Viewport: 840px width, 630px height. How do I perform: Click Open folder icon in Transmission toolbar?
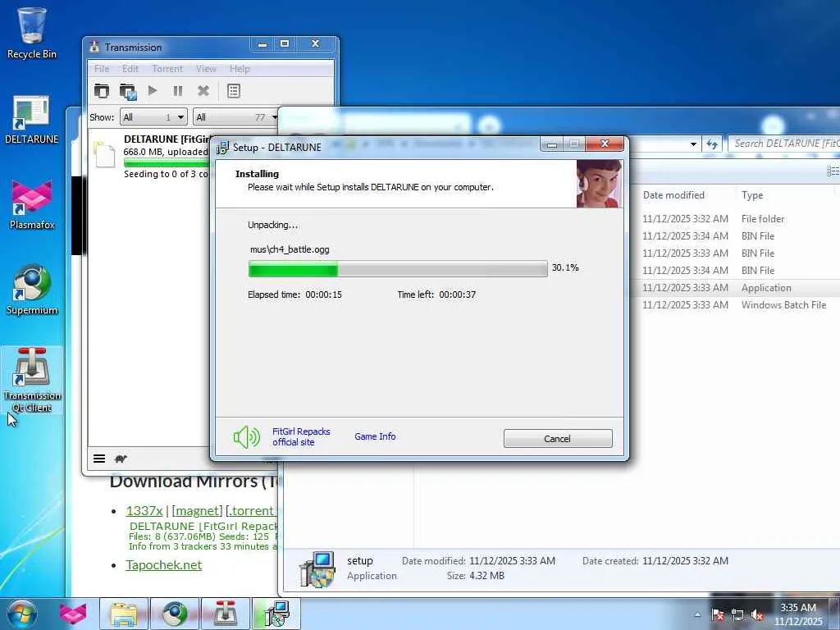[x=128, y=91]
